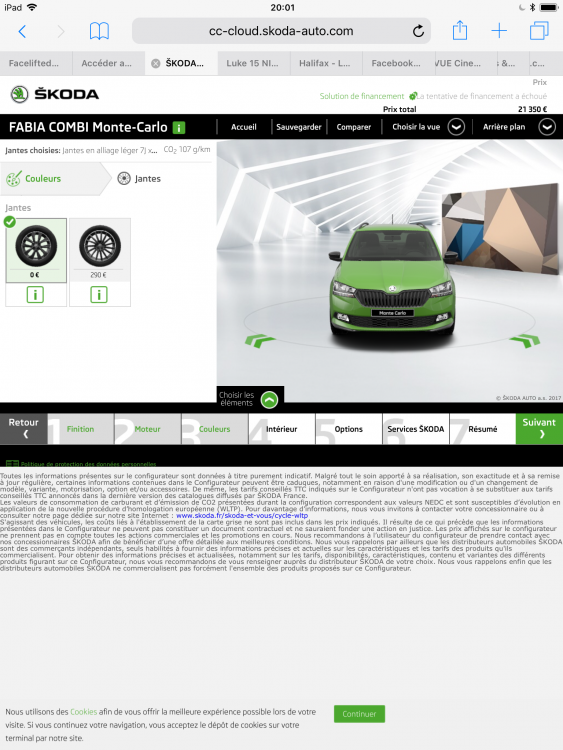Select the 290 € alloy wheel
563x750 pixels.
[x=99, y=250]
